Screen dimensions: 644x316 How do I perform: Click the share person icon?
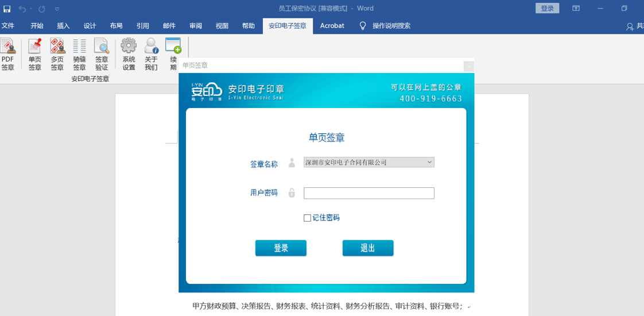630,26
